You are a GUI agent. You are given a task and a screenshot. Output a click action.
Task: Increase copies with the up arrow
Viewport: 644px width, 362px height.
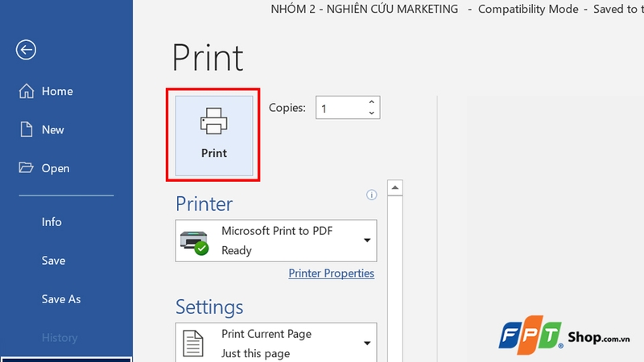(372, 102)
